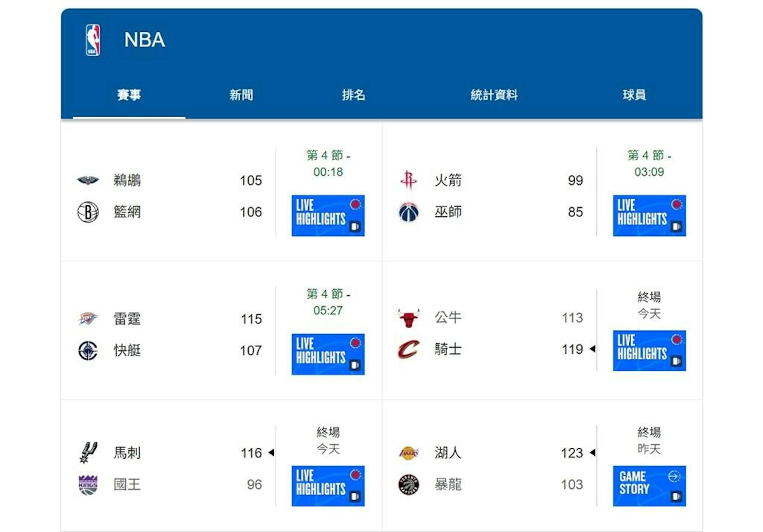Click the Lakers (湖人) team logo

(409, 453)
